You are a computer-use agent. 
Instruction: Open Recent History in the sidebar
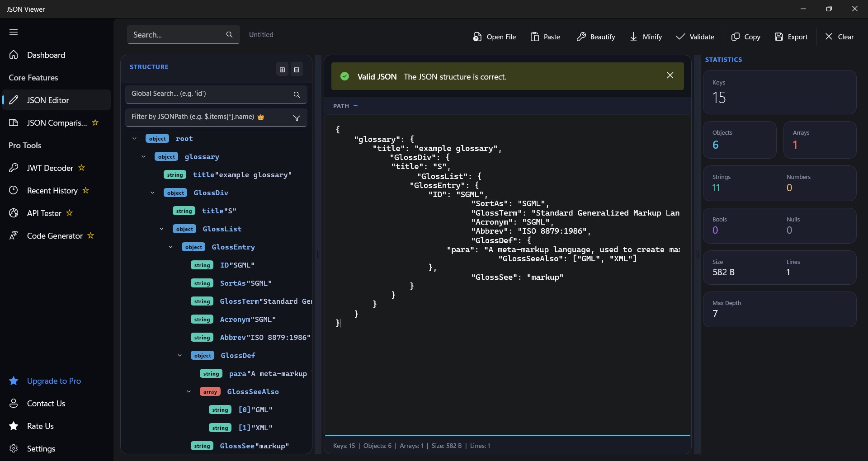pos(57,190)
